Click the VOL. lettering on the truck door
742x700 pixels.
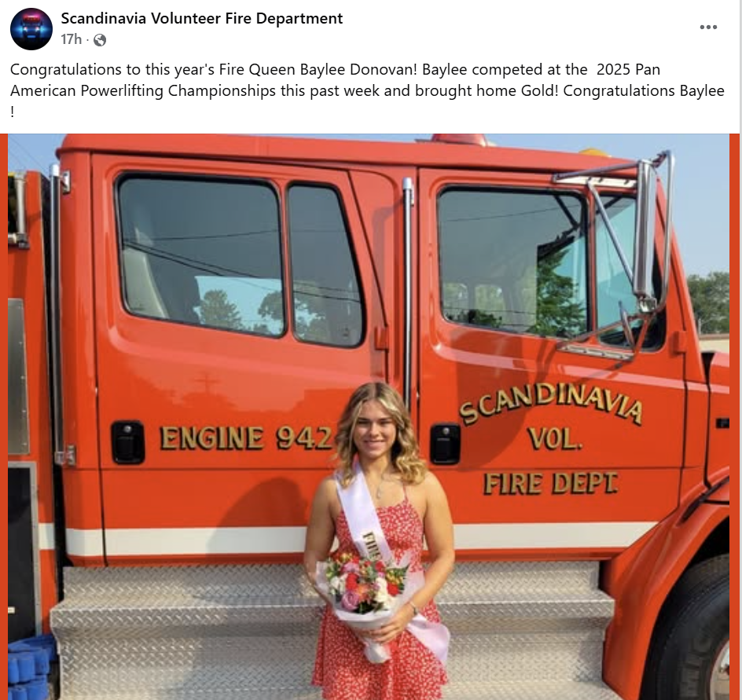[555, 439]
